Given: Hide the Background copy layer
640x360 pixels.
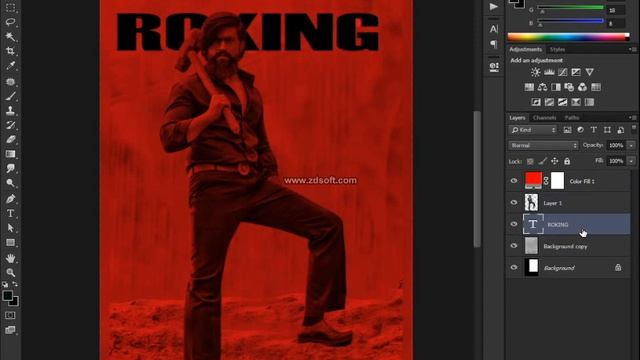Looking at the screenshot, I should pos(514,246).
